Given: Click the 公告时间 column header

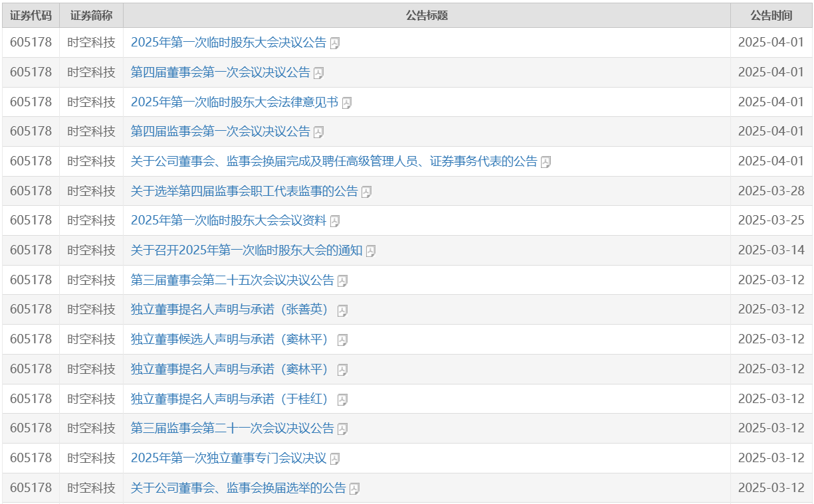Looking at the screenshot, I should click(x=771, y=15).
